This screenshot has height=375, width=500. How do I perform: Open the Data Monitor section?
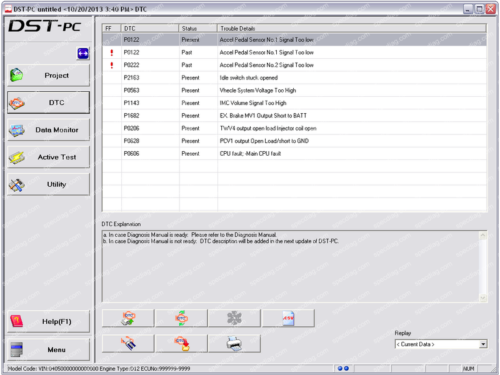pos(49,130)
